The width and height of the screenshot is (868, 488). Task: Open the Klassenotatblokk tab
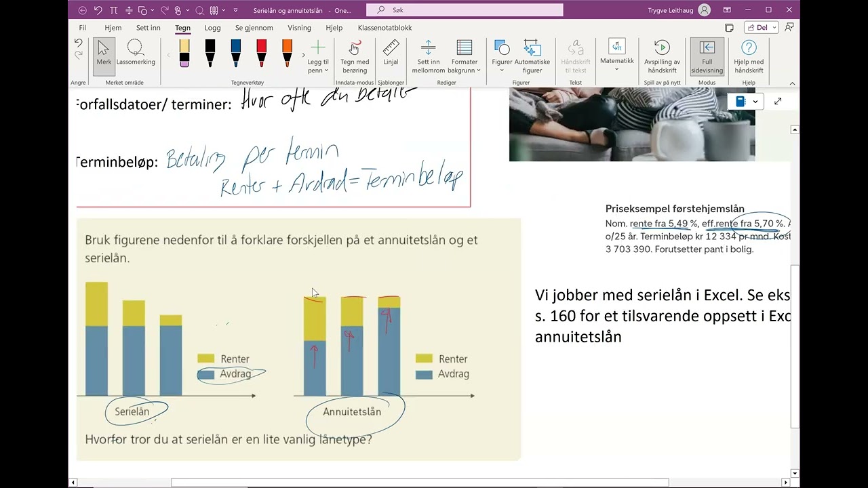coord(384,28)
